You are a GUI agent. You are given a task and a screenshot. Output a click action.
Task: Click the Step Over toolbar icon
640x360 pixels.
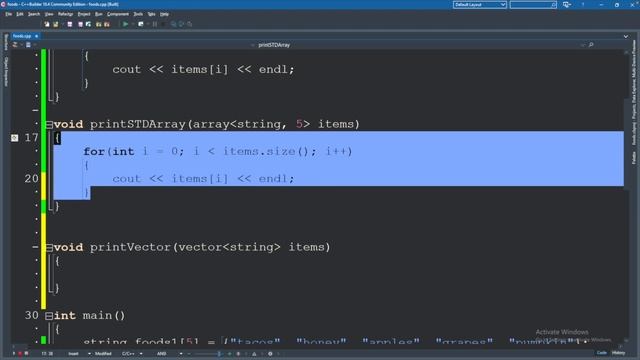[x=181, y=24]
